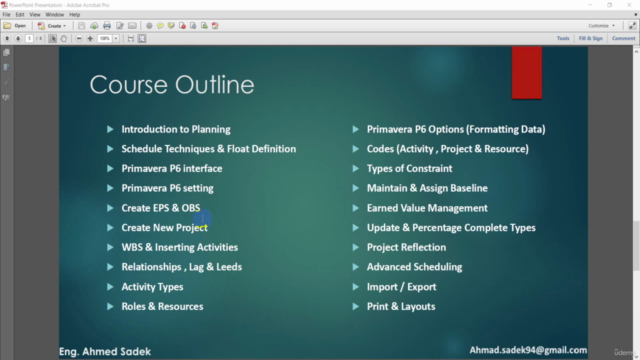Click "Roles & Resources" text

pos(162,307)
